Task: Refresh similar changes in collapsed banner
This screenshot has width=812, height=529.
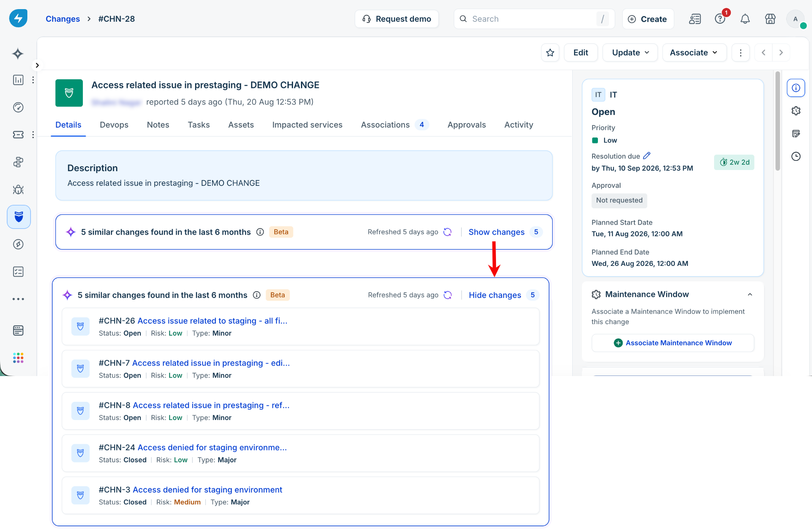Action: point(447,232)
